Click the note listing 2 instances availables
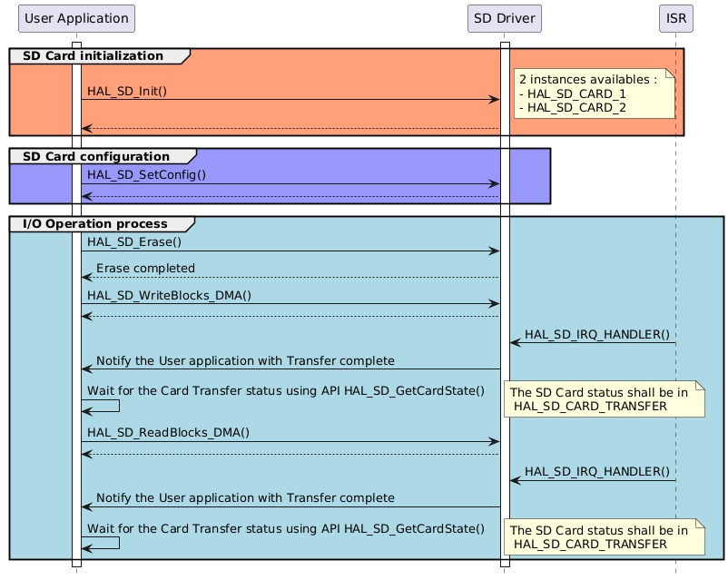The image size is (728, 580). (595, 93)
